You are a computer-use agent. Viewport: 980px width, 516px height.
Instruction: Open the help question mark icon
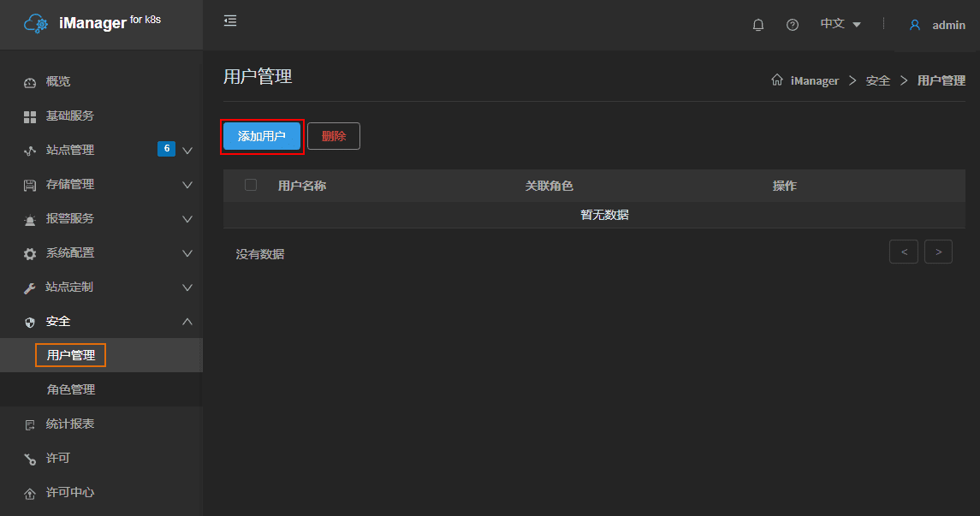[793, 25]
